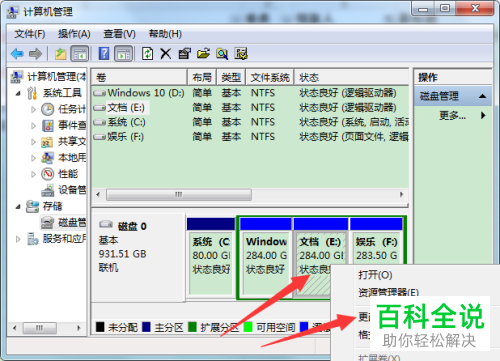Expand the 任务计 tree node arrow
The image size is (500, 361).
pos(33,109)
